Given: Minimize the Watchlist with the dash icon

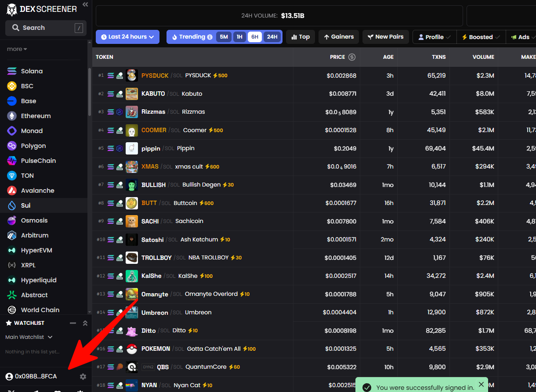Looking at the screenshot, I should [73, 323].
